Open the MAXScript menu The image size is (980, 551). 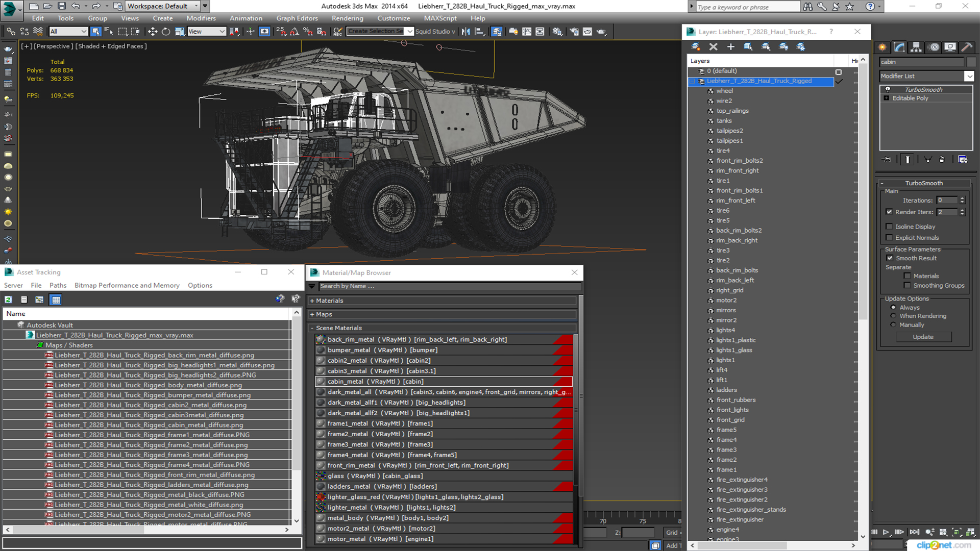click(440, 18)
